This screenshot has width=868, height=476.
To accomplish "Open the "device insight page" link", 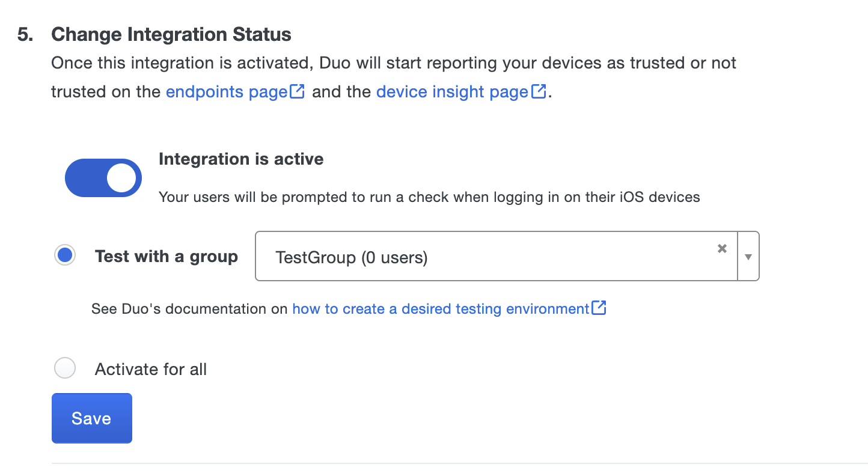I will point(452,92).
